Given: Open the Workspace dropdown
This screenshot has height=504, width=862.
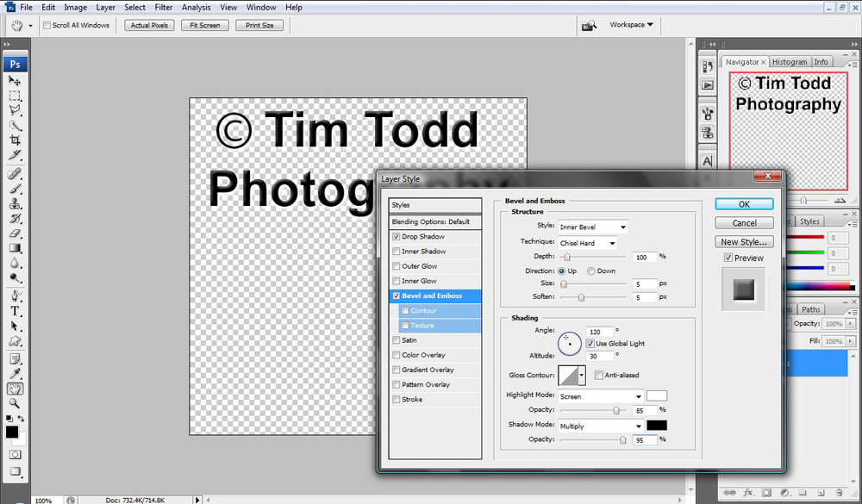Looking at the screenshot, I should (x=631, y=25).
